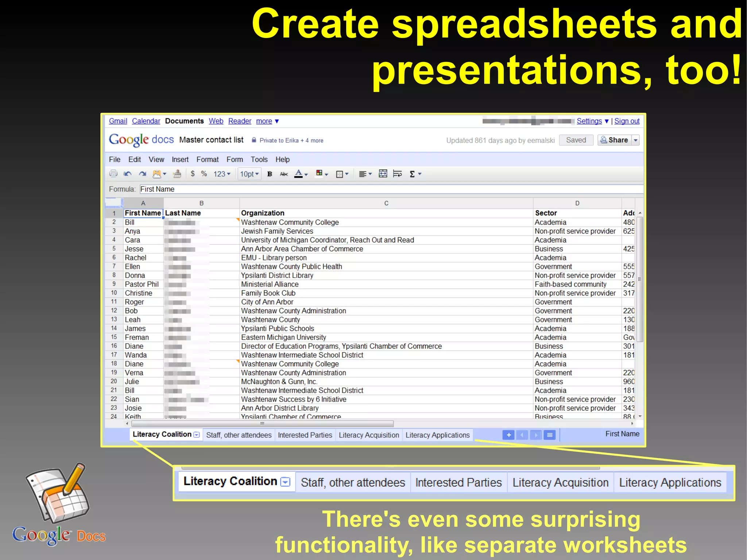Select the 'Pastor Phil' cell
This screenshot has height=560, width=747.
143,284
